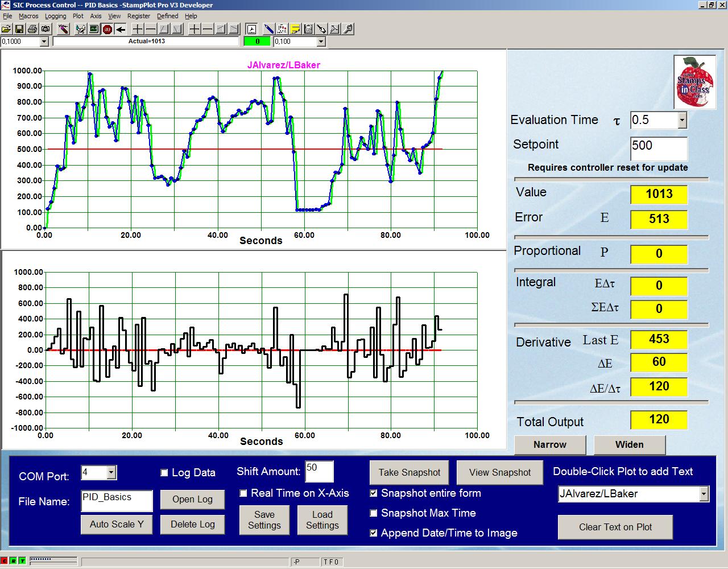Click View Snapshot button

coord(500,472)
